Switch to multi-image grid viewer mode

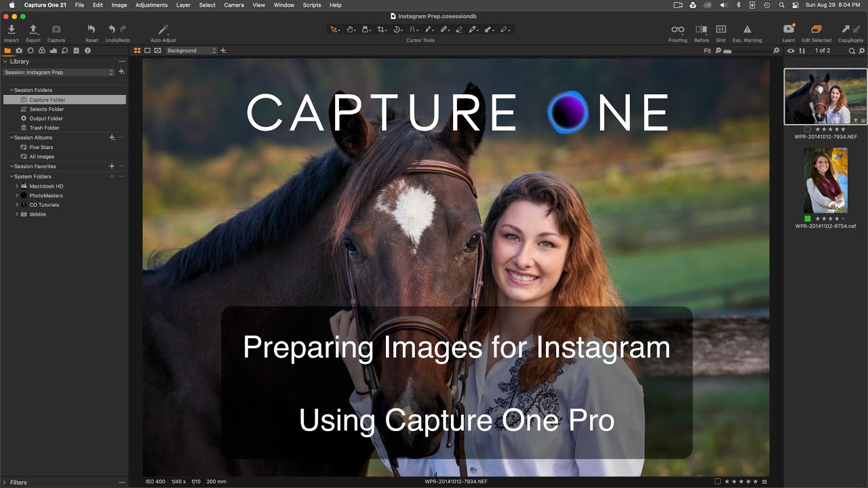[137, 51]
